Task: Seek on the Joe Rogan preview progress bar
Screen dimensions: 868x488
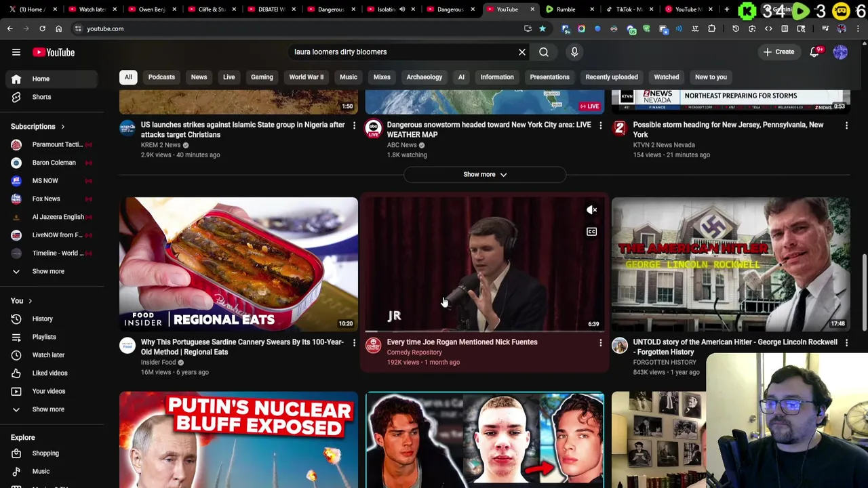Action: pos(485,331)
